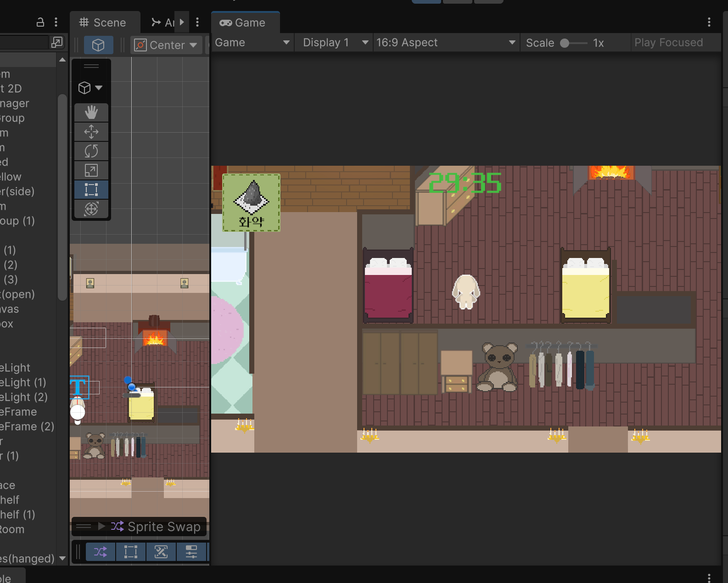728x583 pixels.
Task: Open the bottom panel three-dot menu
Action: point(709,577)
